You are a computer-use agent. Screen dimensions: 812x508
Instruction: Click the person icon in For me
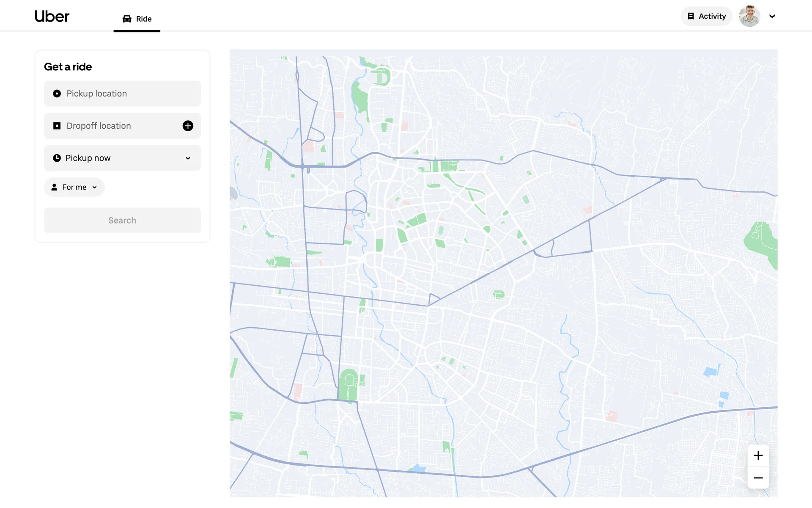(54, 187)
